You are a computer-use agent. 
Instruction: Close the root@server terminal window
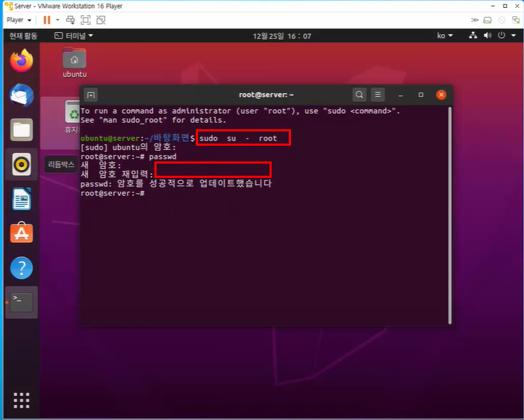click(x=441, y=95)
